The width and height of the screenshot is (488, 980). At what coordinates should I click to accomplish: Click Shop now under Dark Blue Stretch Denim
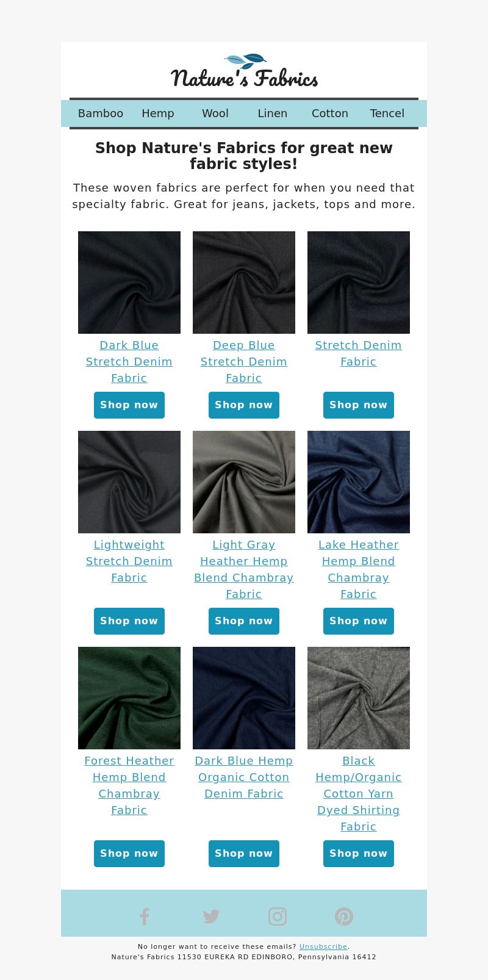point(129,405)
